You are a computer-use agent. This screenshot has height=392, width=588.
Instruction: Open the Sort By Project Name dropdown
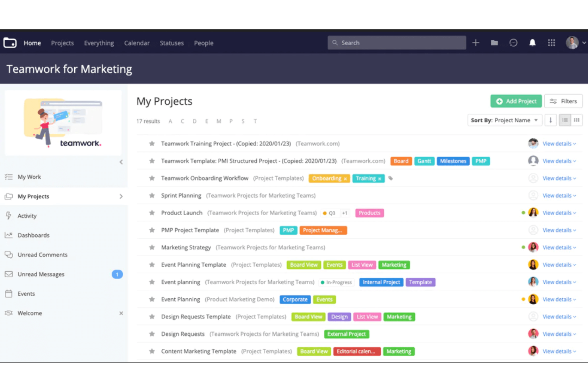(x=505, y=120)
